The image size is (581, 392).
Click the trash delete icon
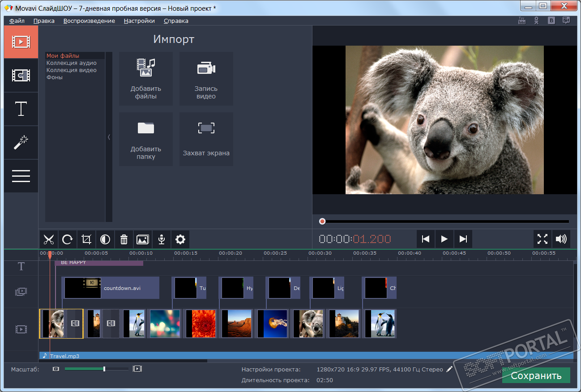(x=124, y=240)
